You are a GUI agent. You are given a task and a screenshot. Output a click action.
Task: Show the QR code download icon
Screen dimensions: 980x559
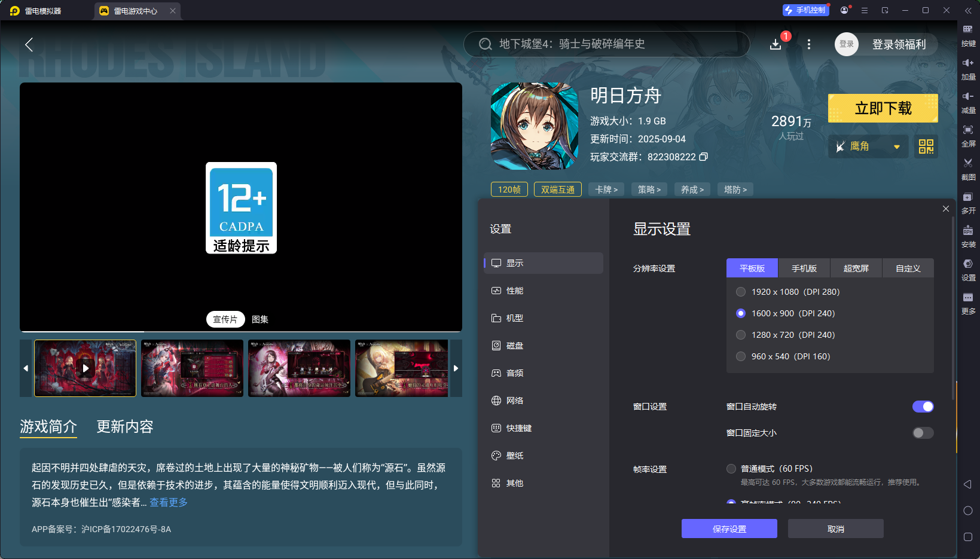pos(926,146)
